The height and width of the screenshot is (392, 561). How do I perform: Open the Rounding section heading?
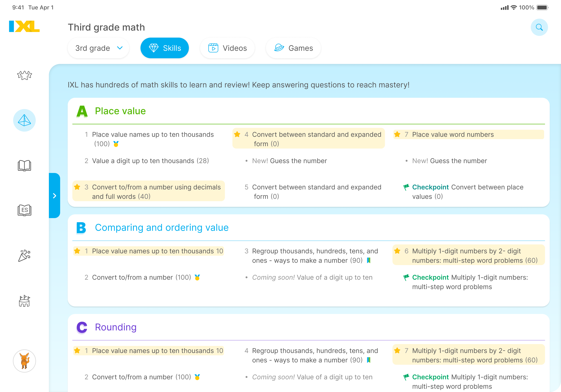116,327
